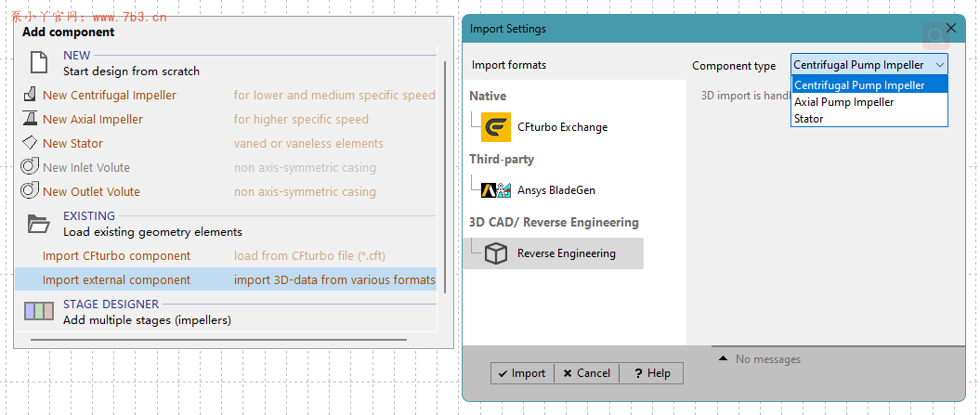Image resolution: width=980 pixels, height=415 pixels.
Task: Click Outlet Volute 'non axis-symmetric casing' text
Action: pyautogui.click(x=305, y=191)
